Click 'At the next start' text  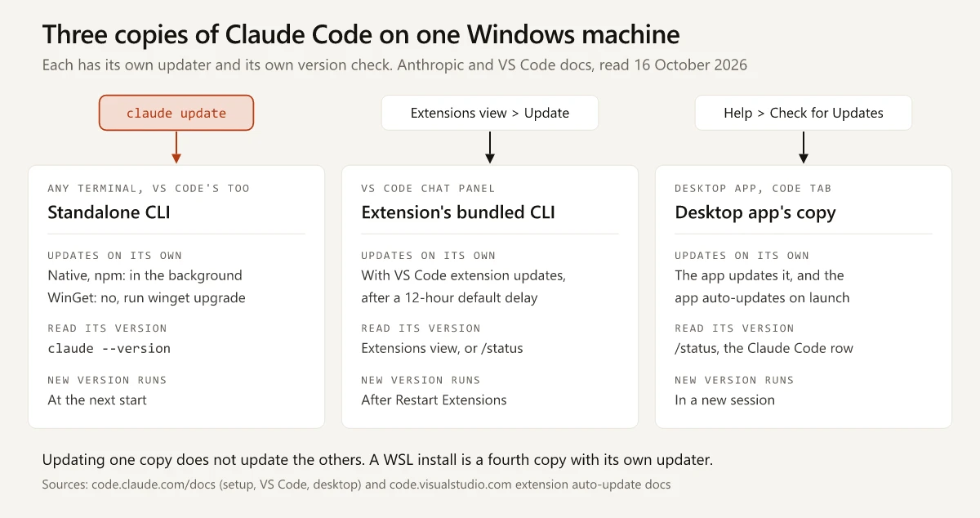pos(97,400)
